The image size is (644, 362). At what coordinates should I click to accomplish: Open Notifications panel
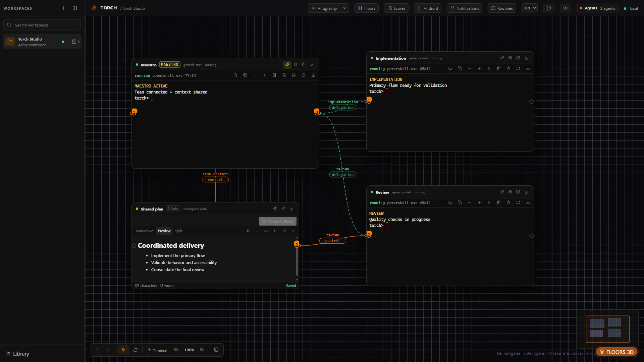point(465,8)
